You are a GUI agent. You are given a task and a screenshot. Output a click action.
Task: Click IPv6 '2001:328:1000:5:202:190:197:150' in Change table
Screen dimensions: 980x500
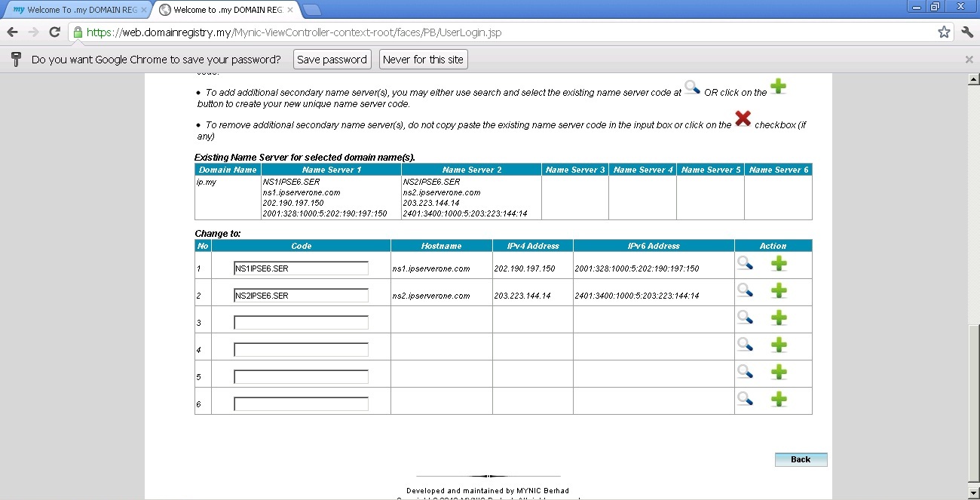pos(637,268)
